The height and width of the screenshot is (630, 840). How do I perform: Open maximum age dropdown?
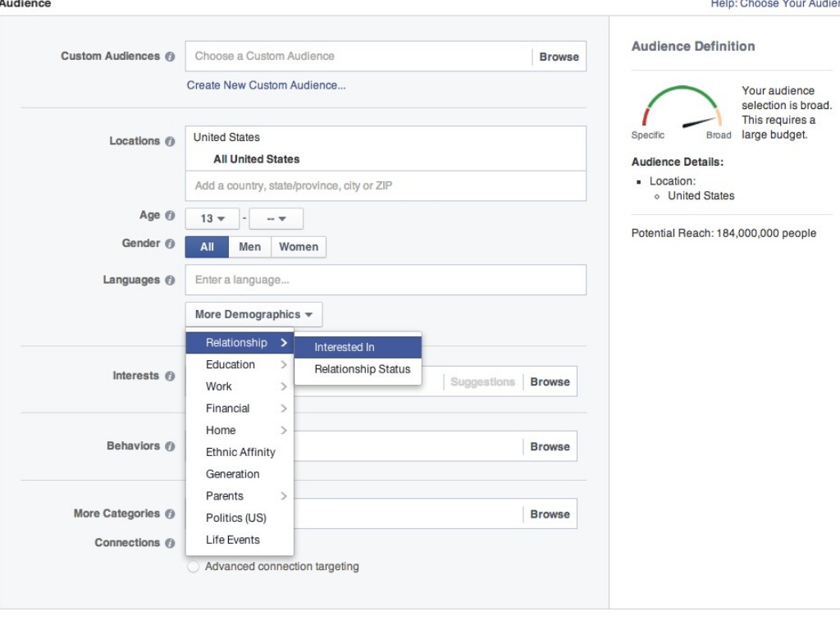tap(276, 218)
